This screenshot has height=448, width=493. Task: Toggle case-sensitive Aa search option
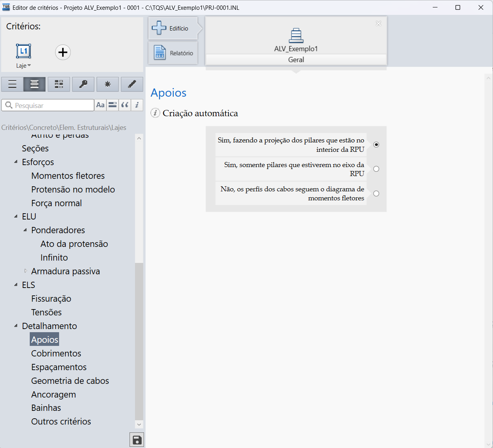point(101,105)
